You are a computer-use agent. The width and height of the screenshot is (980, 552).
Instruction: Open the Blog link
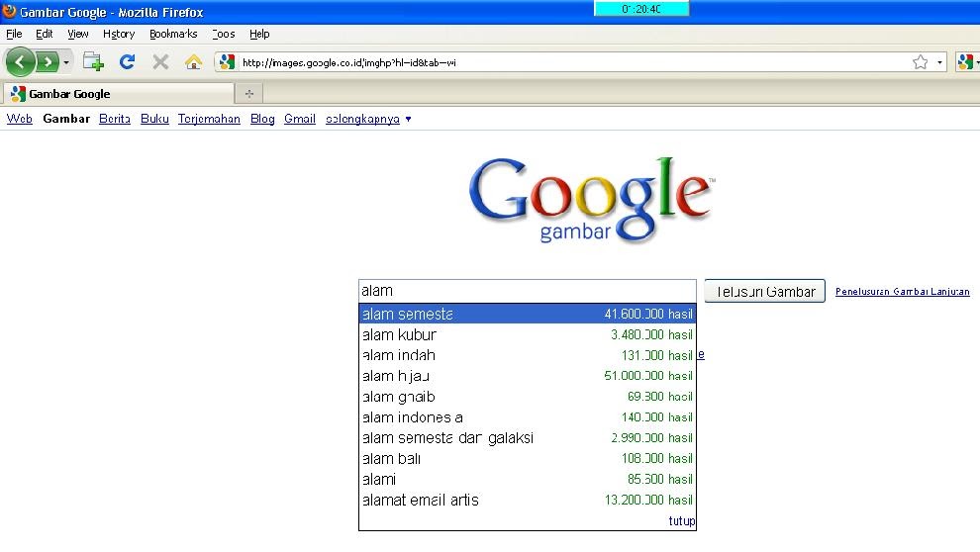pyautogui.click(x=262, y=119)
